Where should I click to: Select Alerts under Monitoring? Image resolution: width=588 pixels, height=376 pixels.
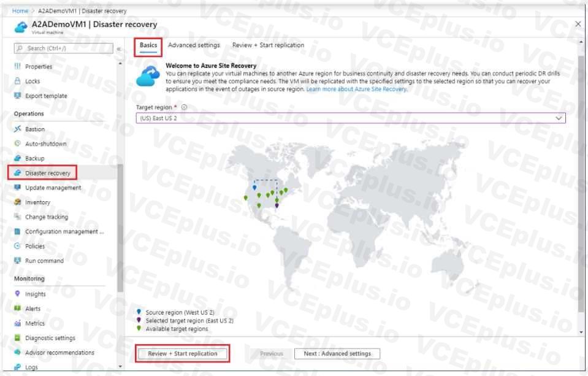pyautogui.click(x=32, y=309)
